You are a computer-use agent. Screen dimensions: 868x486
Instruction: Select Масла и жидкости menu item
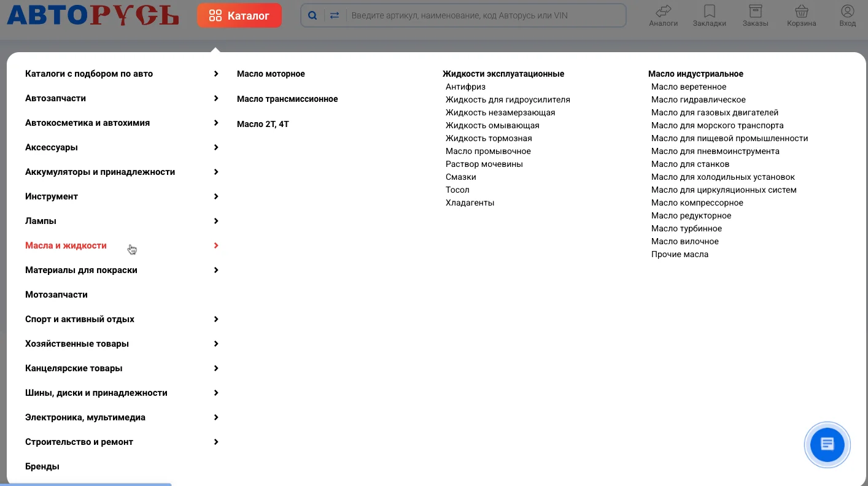tap(66, 245)
